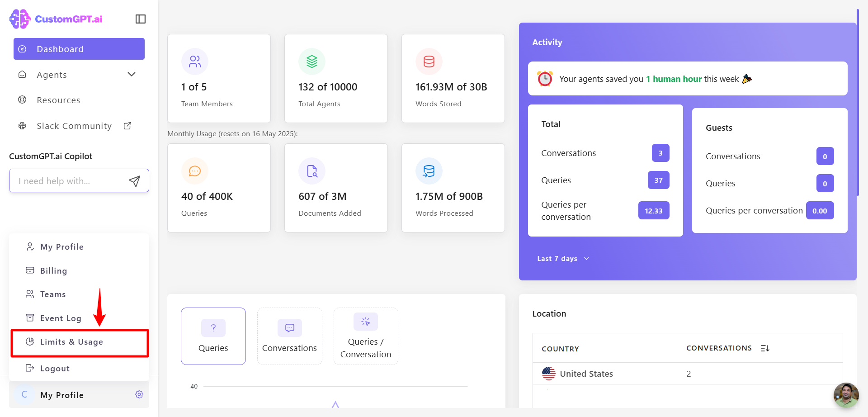
Task: Click the Limits & Usage pie icon
Action: [30, 341]
